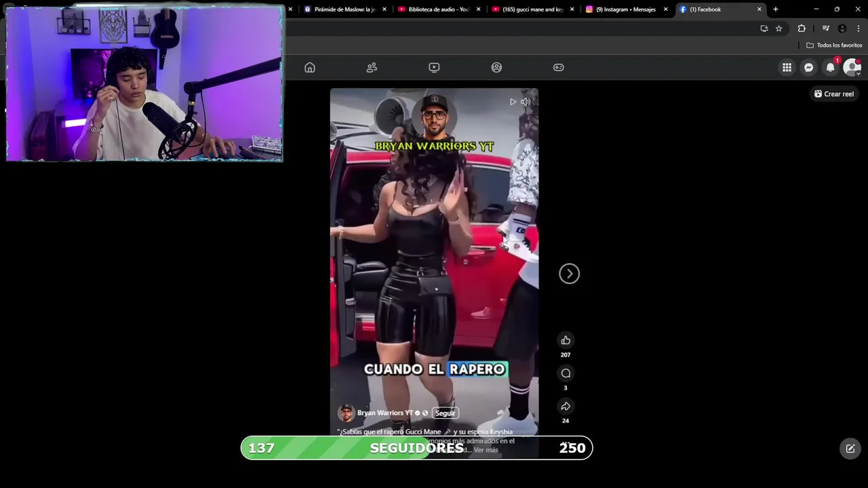The width and height of the screenshot is (868, 488).
Task: Open the Gaming controller icon in Facebook
Action: (558, 67)
